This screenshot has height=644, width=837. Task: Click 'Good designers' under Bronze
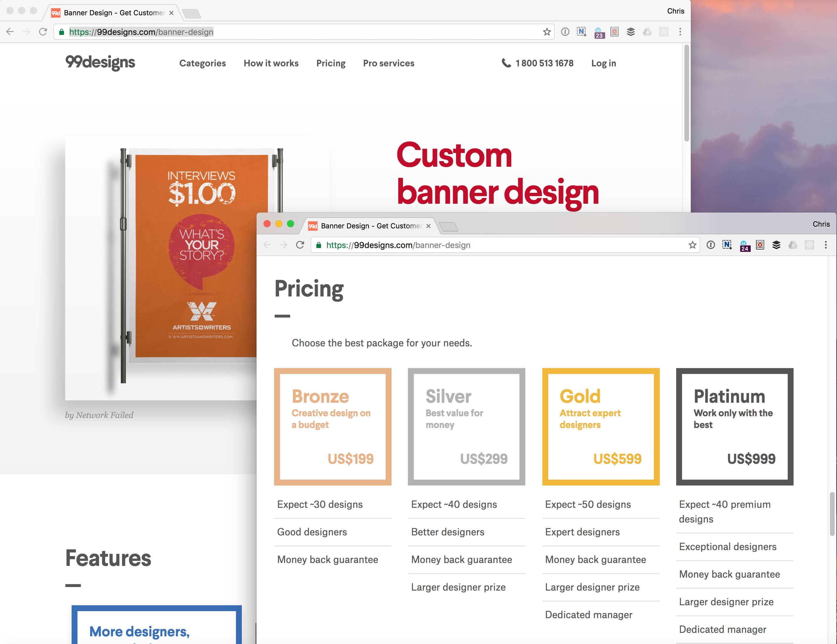(x=312, y=532)
